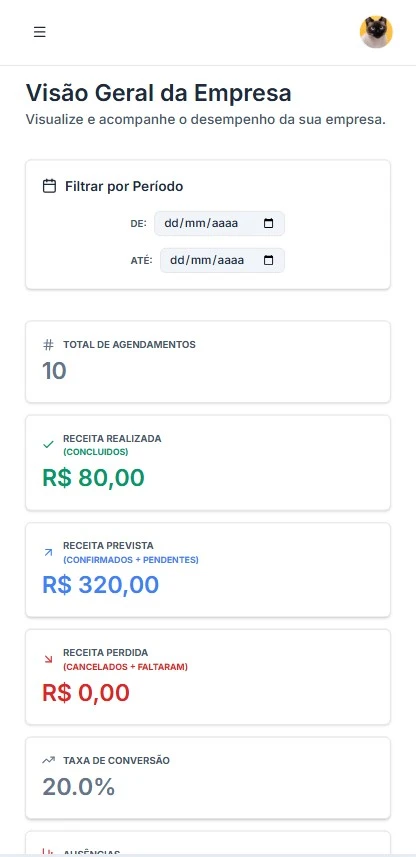Select the R$ 320,00 forecast value

pyautogui.click(x=101, y=584)
